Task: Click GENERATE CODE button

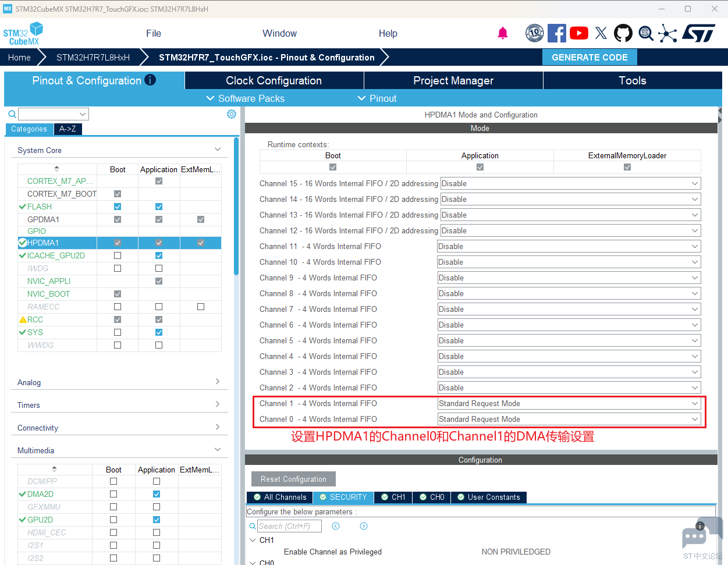Action: click(x=589, y=57)
